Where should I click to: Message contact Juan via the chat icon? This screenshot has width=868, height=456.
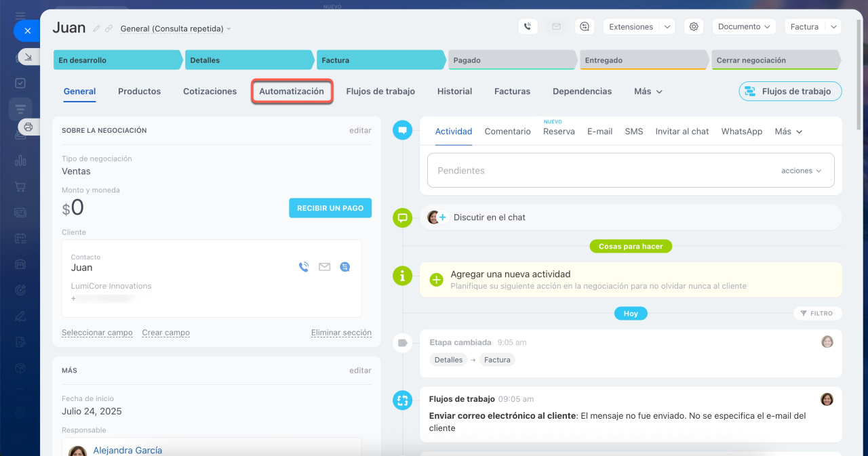click(345, 267)
